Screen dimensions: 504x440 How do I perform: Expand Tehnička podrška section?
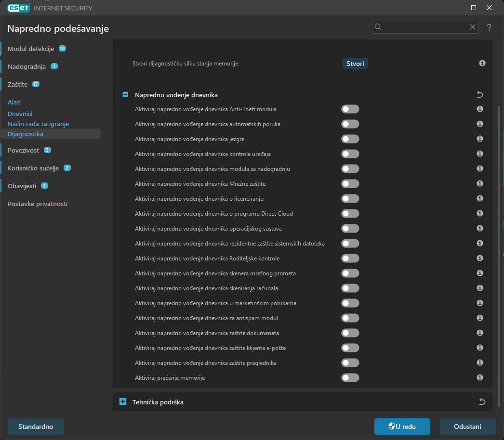pos(123,402)
